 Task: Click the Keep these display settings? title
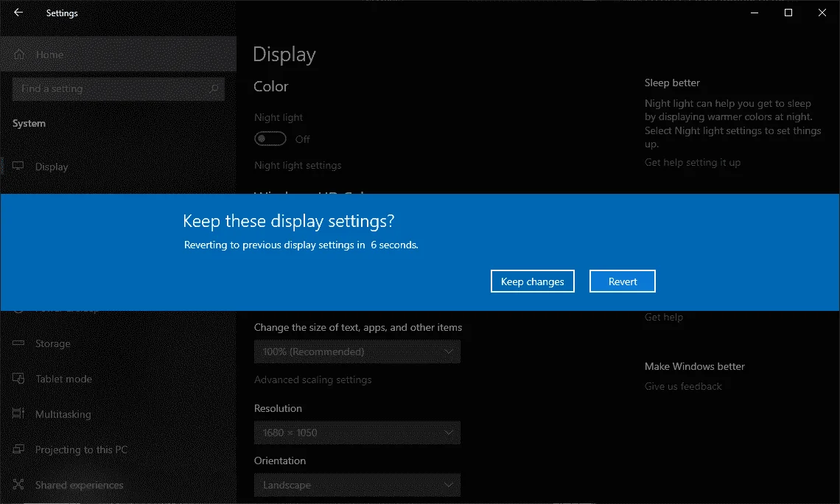point(289,220)
